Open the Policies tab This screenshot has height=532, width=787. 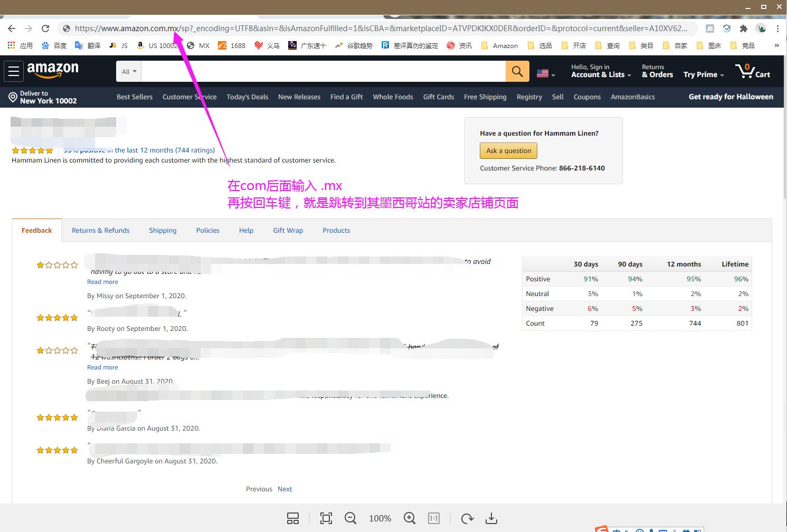pos(207,231)
